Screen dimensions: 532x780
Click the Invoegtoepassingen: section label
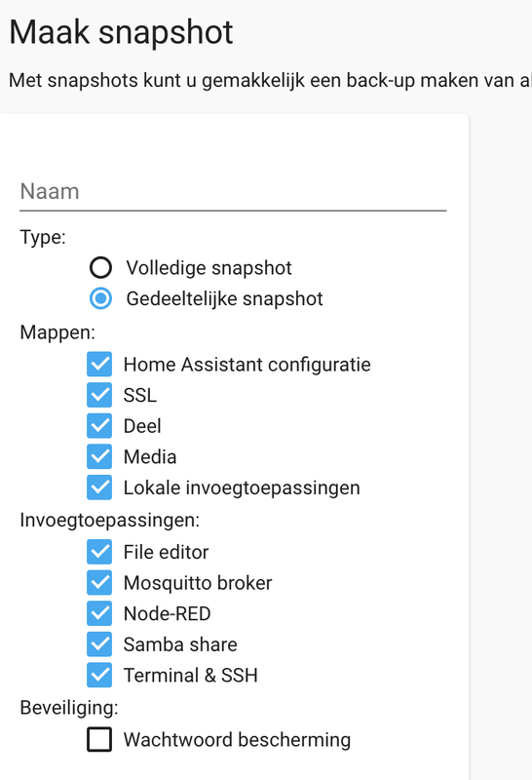[110, 520]
